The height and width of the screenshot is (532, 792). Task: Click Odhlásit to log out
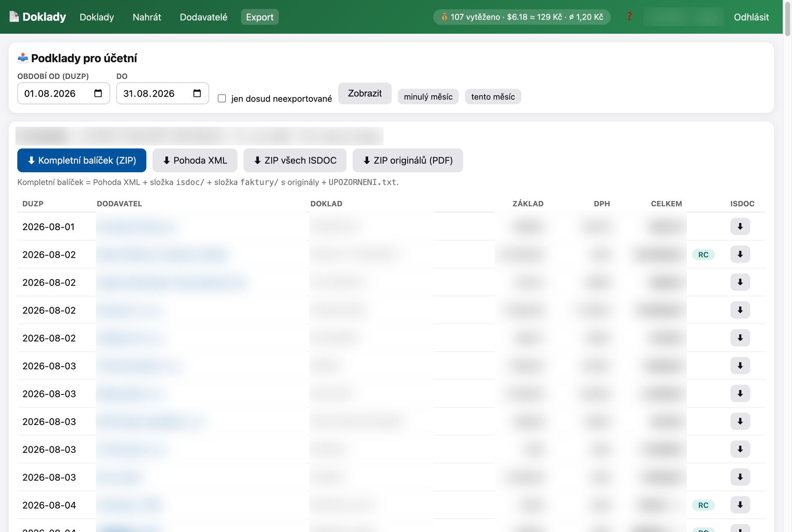[751, 17]
